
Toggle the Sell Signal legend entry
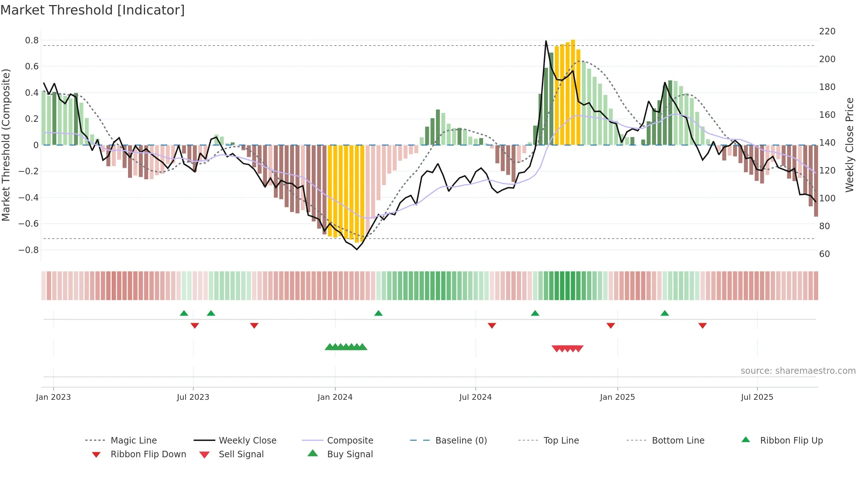point(231,454)
